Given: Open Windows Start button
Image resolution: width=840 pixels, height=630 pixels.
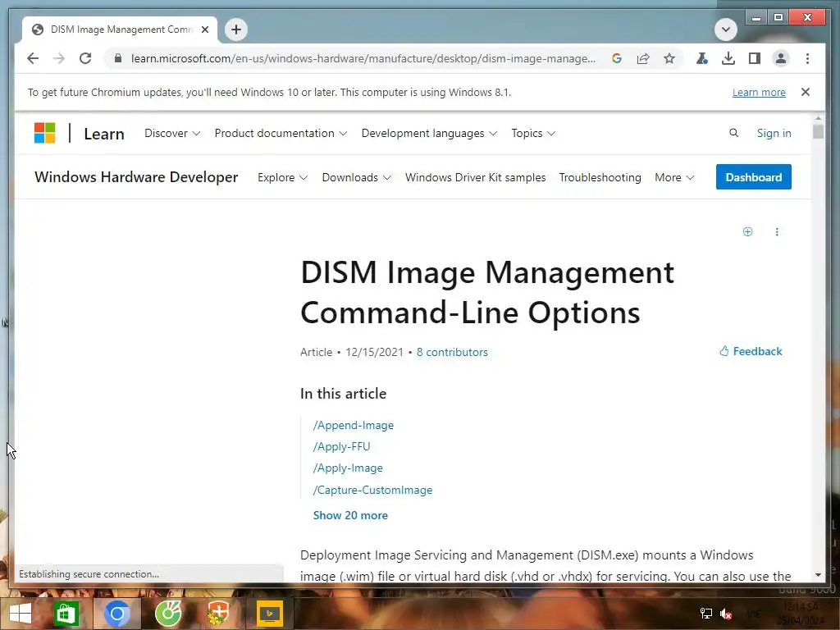Looking at the screenshot, I should (20, 614).
